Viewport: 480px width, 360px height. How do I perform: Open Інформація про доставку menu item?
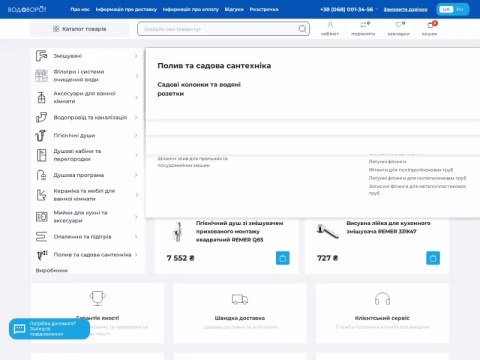pyautogui.click(x=126, y=9)
